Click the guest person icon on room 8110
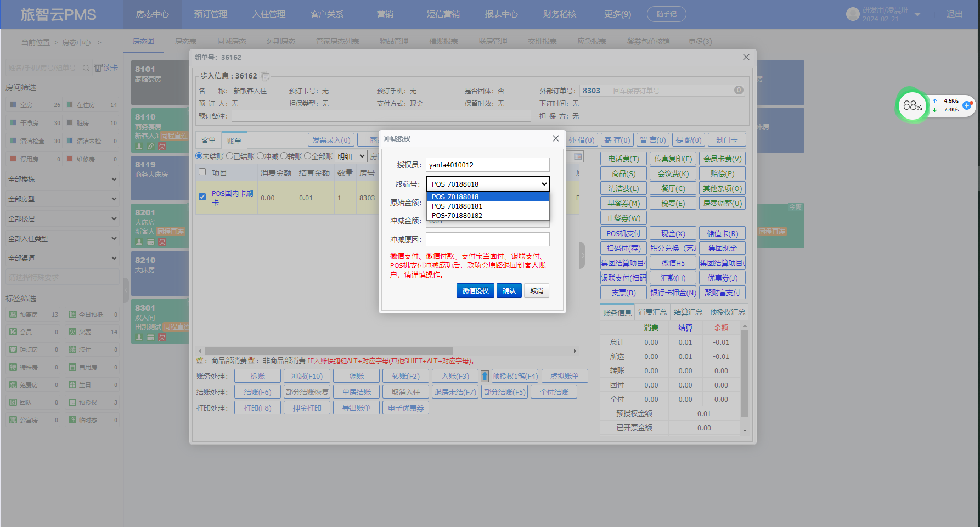Viewport: 980px width, 527px height. tap(139, 147)
